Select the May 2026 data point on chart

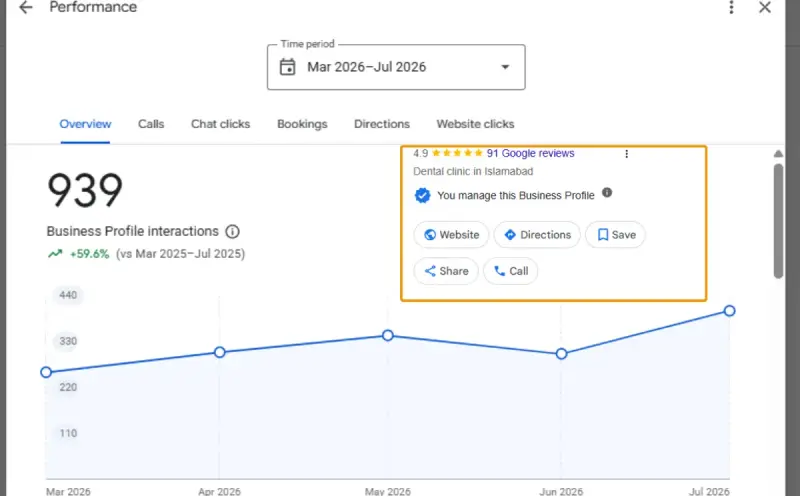[388, 335]
